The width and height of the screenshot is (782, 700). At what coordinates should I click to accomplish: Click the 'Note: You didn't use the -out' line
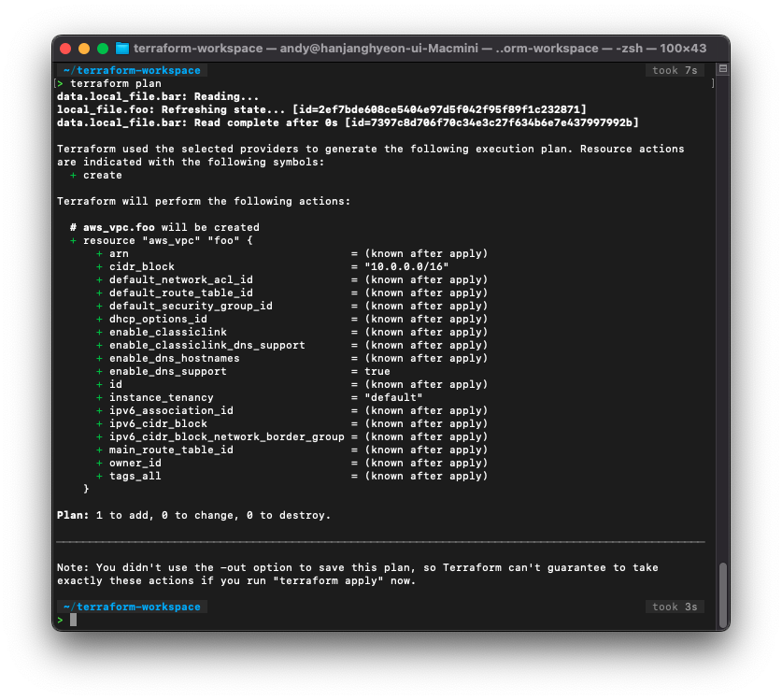coord(358,568)
